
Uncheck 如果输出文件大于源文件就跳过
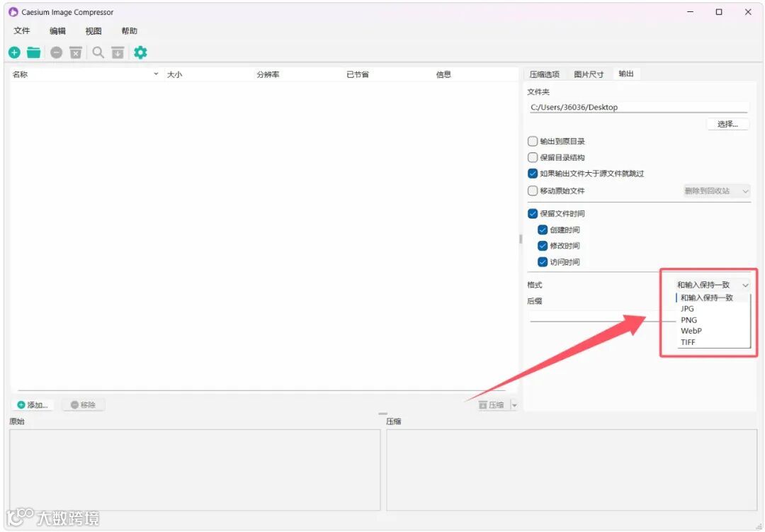[x=533, y=174]
